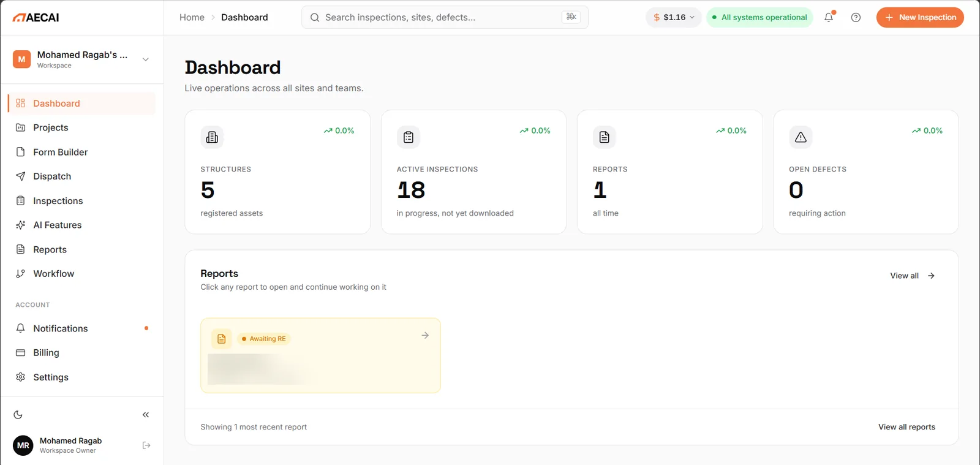Click the Dashboard breadcrumb item
Image resolution: width=980 pixels, height=465 pixels.
tap(244, 17)
